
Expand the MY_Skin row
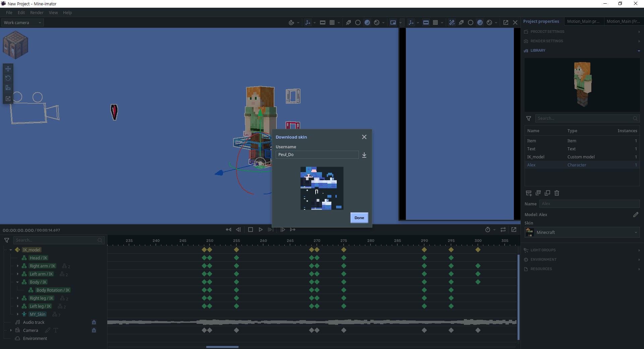[x=17, y=314]
